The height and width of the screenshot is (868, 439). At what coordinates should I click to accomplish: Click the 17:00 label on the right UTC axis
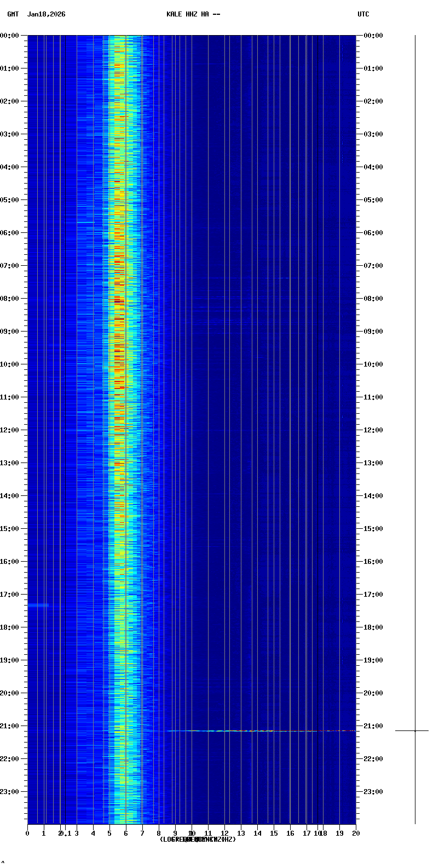373,595
